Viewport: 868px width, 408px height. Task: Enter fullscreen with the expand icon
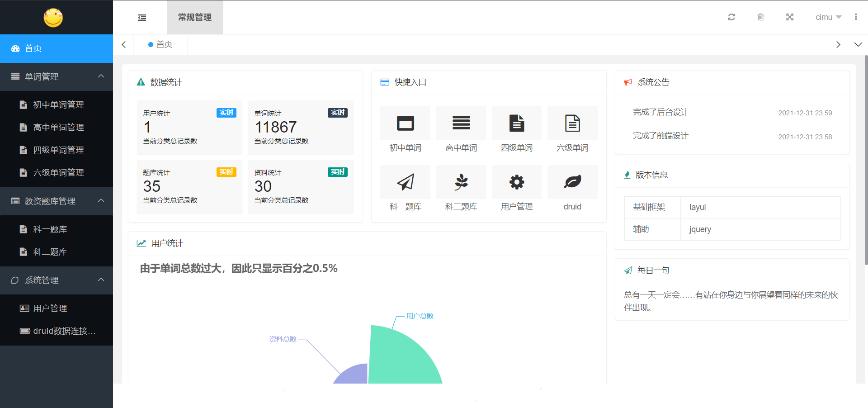[789, 17]
